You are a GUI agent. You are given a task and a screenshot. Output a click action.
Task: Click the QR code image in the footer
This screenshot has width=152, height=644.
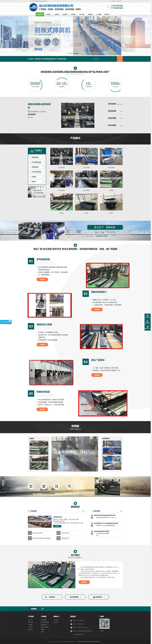[105, 624]
